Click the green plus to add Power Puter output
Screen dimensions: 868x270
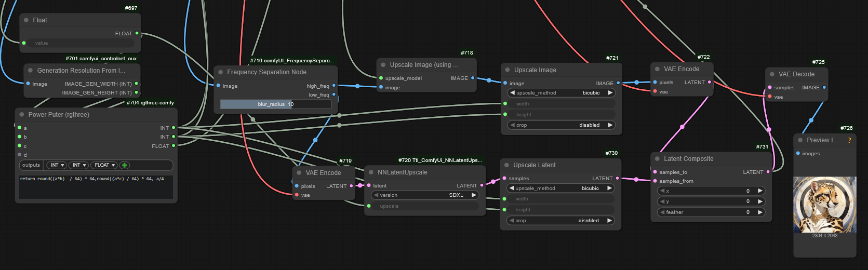click(x=125, y=165)
